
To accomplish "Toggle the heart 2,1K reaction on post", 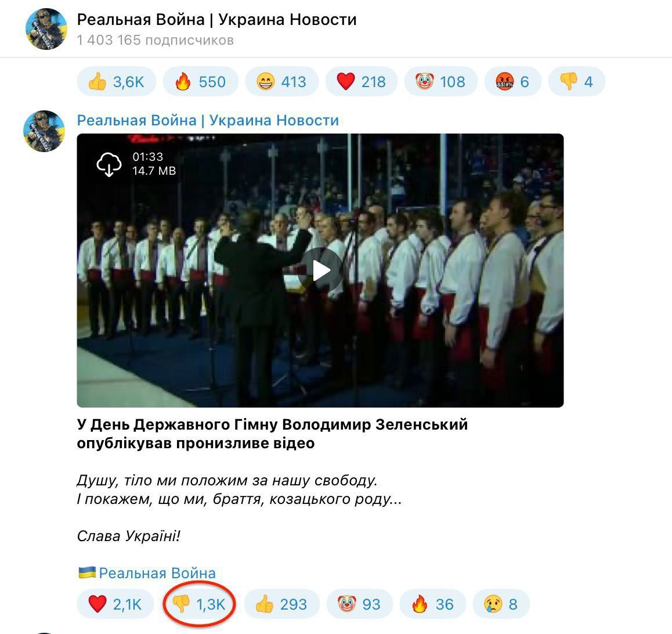I will (x=115, y=604).
